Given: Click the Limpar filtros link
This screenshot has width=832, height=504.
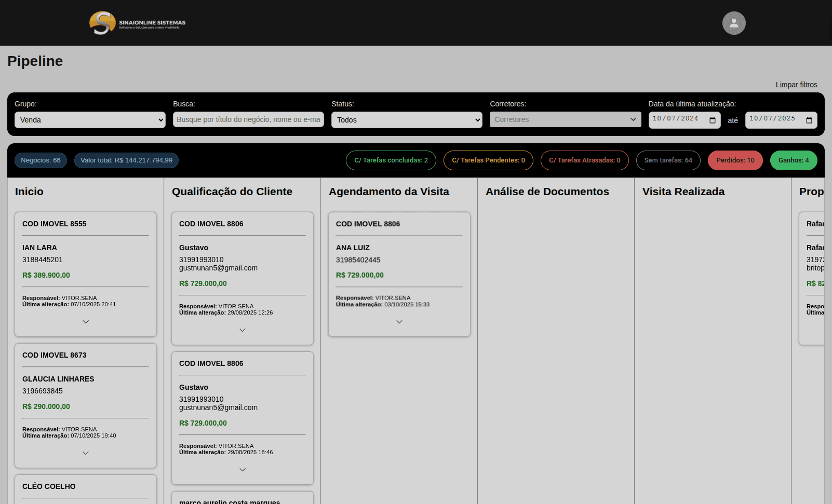Looking at the screenshot, I should tap(796, 85).
